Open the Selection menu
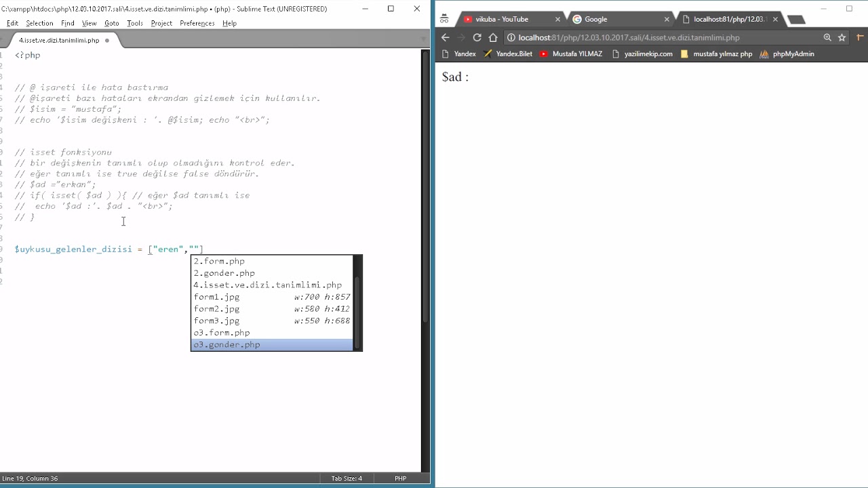Viewport: 868px width, 488px height. [x=39, y=23]
